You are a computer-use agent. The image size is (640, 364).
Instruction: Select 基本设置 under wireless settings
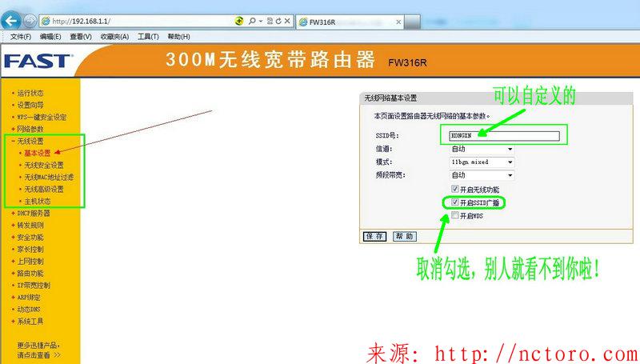pos(37,153)
